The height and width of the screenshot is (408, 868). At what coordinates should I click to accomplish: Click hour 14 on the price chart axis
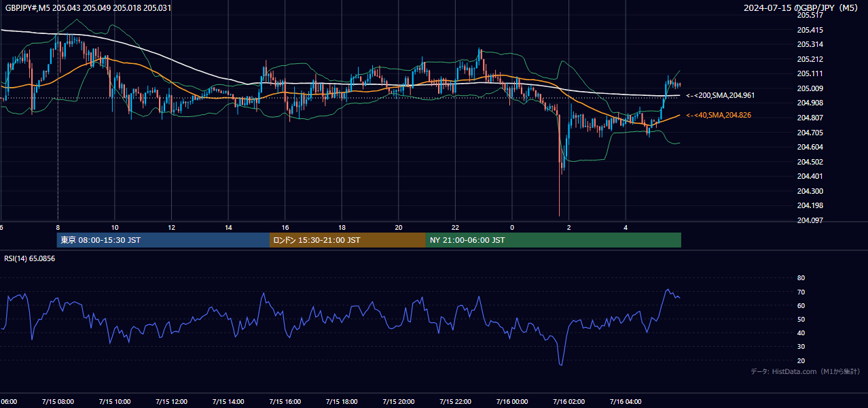pos(228,228)
